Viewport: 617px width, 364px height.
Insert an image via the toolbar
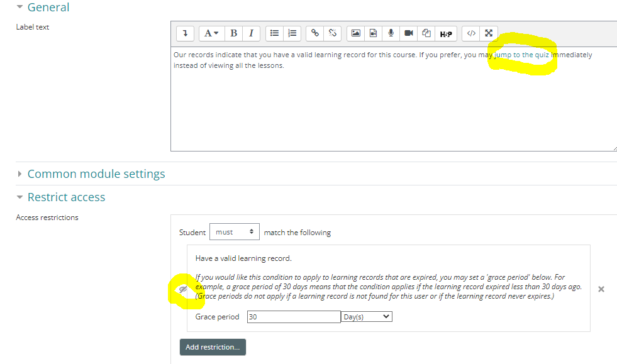pyautogui.click(x=355, y=33)
